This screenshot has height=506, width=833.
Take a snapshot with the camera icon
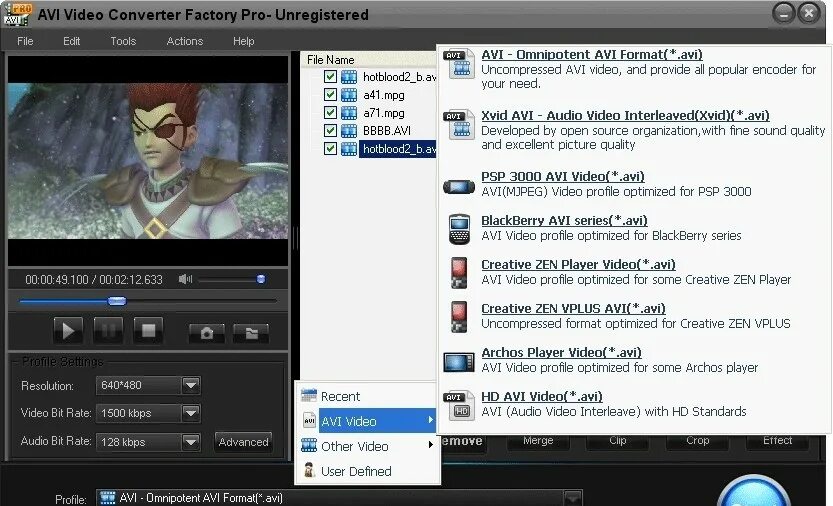[207, 333]
